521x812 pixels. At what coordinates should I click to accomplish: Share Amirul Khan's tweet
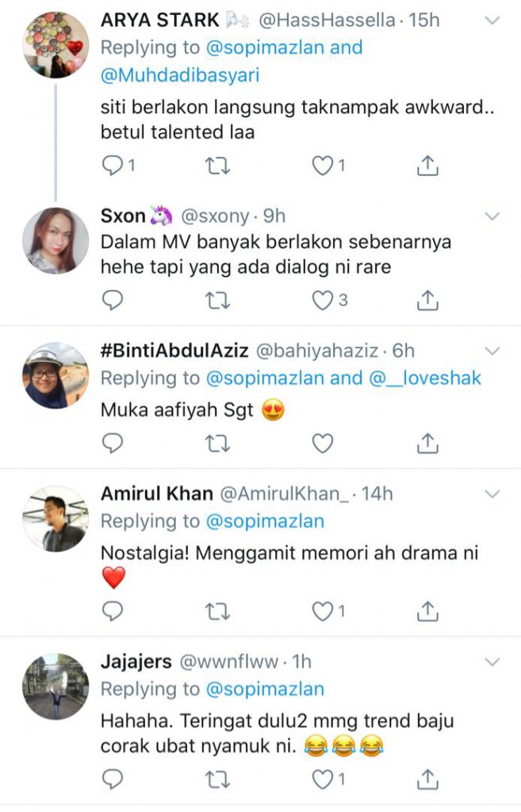pos(427,610)
